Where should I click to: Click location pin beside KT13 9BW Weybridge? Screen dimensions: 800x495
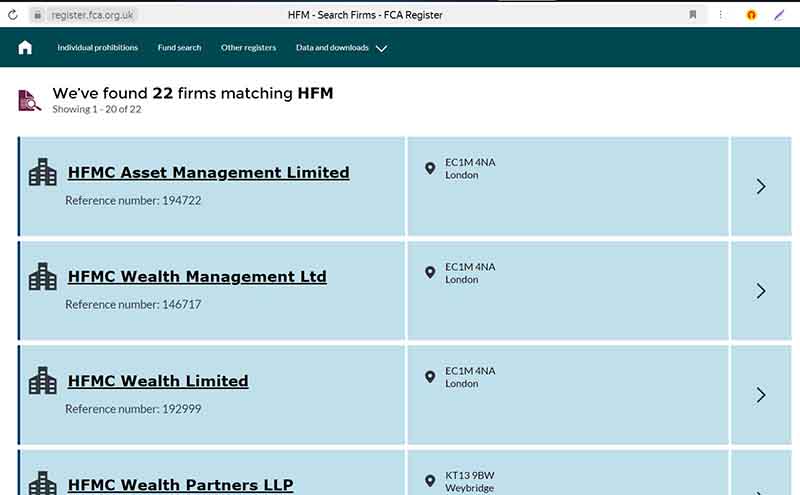pyautogui.click(x=430, y=481)
